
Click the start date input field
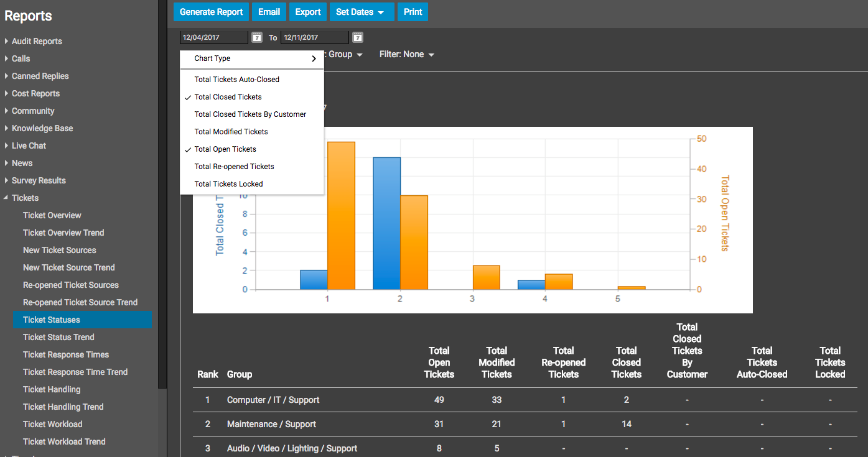coord(213,38)
